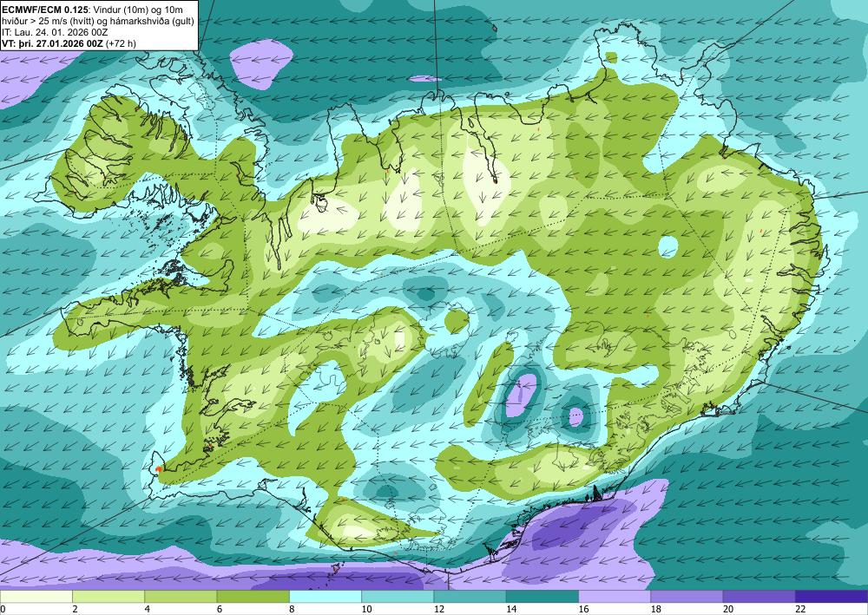Click the scale label "10"
The height and width of the screenshot is (615, 868).
[x=367, y=609]
